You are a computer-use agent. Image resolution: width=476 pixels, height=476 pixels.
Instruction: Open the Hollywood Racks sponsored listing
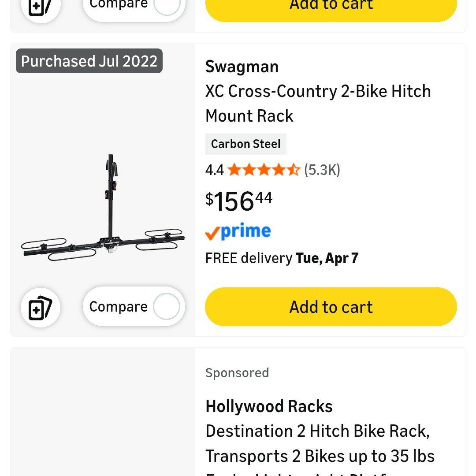pos(269,406)
